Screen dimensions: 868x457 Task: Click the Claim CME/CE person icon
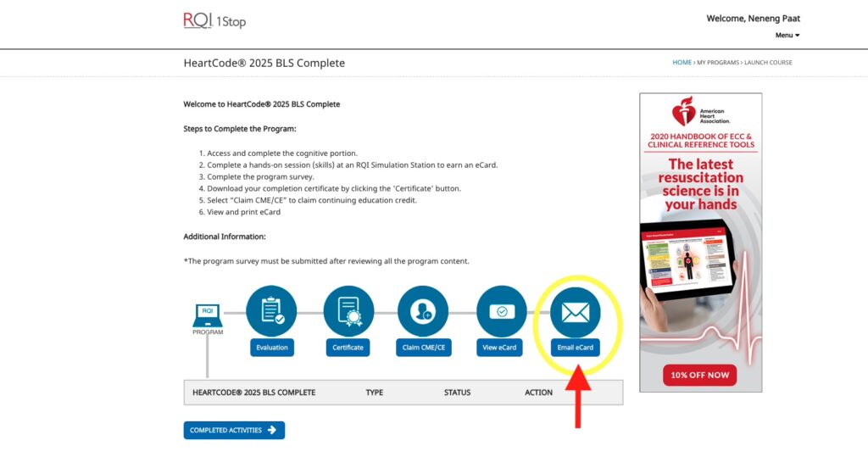pos(422,311)
